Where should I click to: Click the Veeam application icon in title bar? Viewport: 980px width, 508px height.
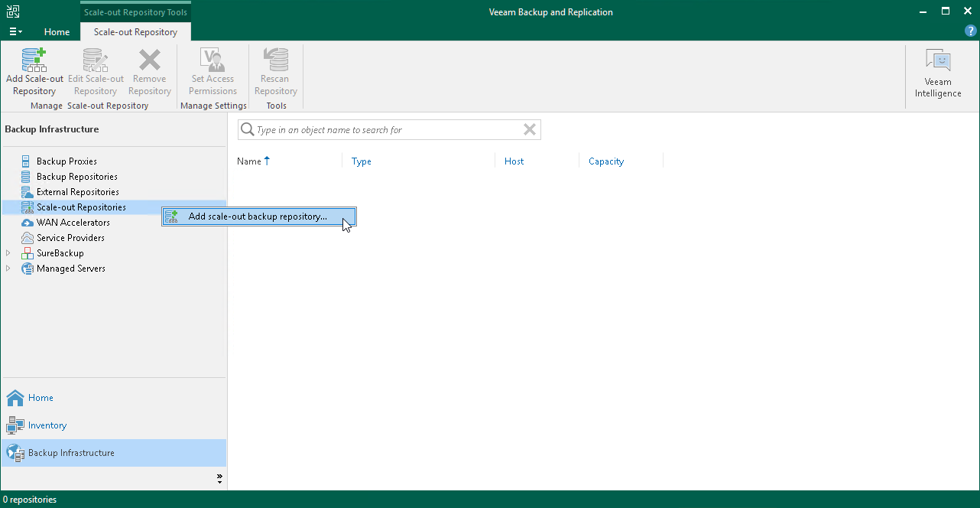pyautogui.click(x=12, y=11)
